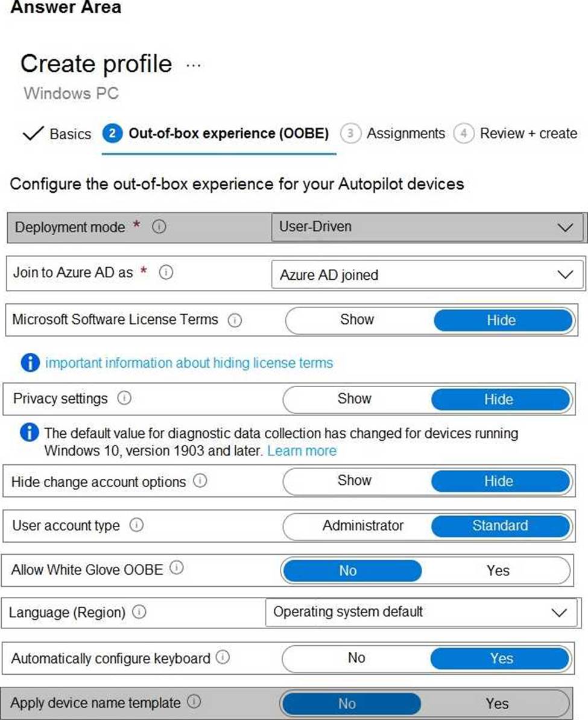Viewport: 588px width, 720px height.
Task: Open the Language (Region) dropdown
Action: click(x=420, y=613)
